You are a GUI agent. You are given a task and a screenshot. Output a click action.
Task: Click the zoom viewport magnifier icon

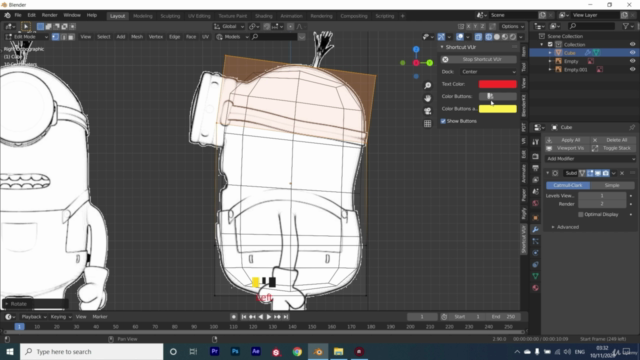coord(427,85)
